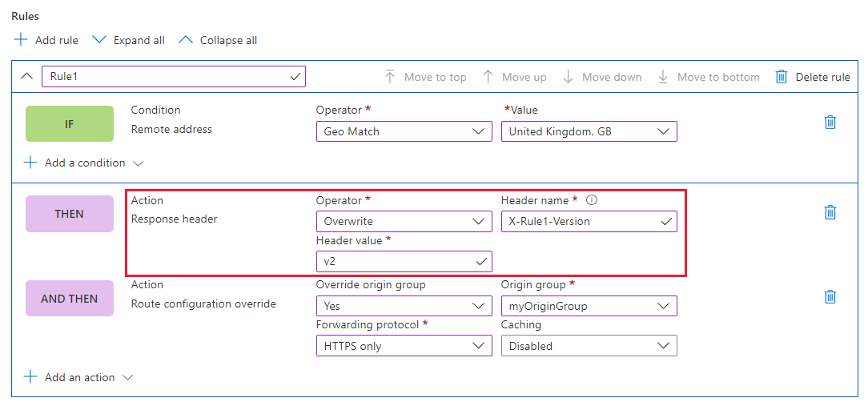Viewport: 868px width, 406px height.
Task: Delete the Response header action
Action: (830, 211)
